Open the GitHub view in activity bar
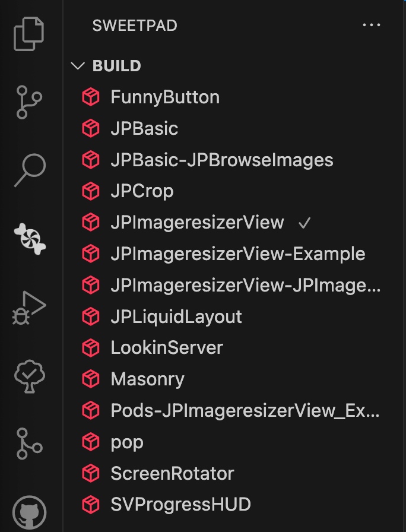Viewport: 406px width, 532px height. point(30,509)
